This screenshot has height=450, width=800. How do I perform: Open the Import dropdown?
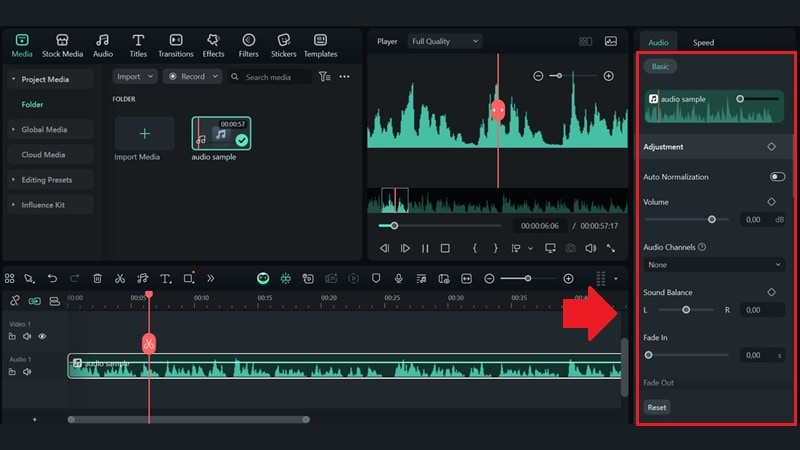pos(135,77)
